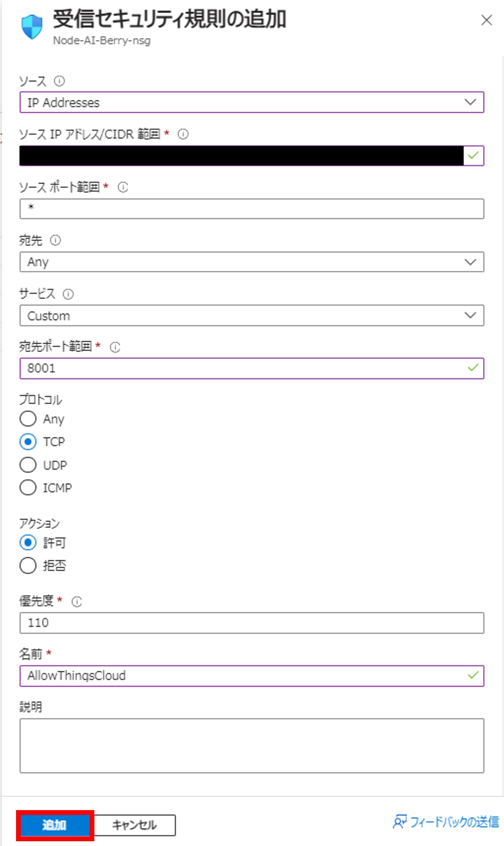Click info icon beside 宛先ポート範囲
This screenshot has height=846, width=504.
click(115, 347)
